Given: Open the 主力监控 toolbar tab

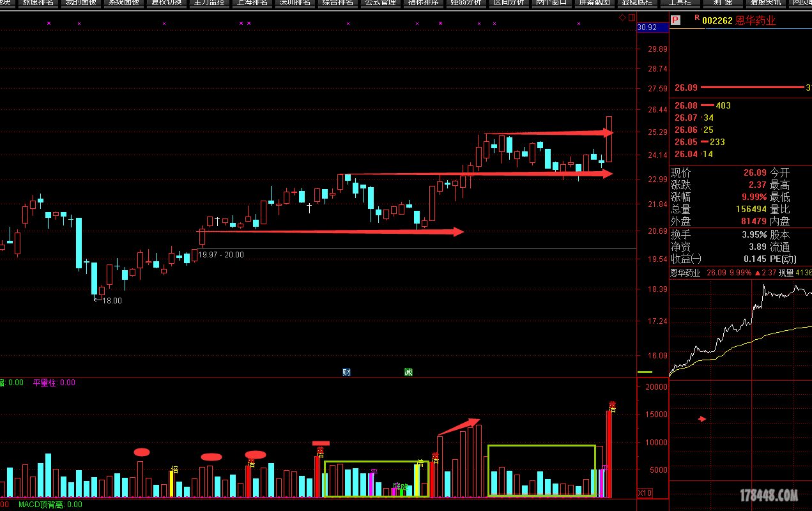Looking at the screenshot, I should pos(209,3).
